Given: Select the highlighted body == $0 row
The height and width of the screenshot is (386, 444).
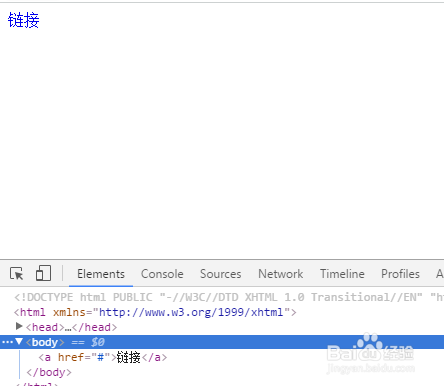Looking at the screenshot, I should coord(222,342).
